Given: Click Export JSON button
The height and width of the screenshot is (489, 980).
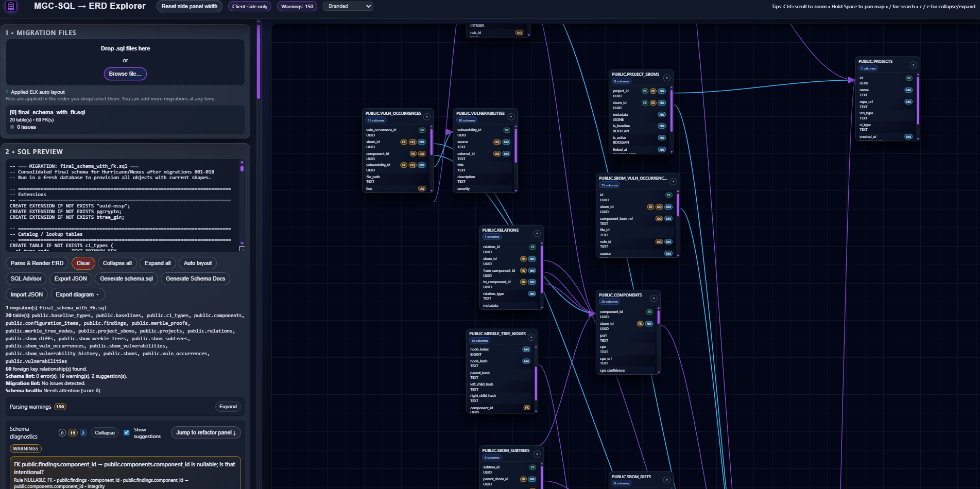Looking at the screenshot, I should click(71, 278).
